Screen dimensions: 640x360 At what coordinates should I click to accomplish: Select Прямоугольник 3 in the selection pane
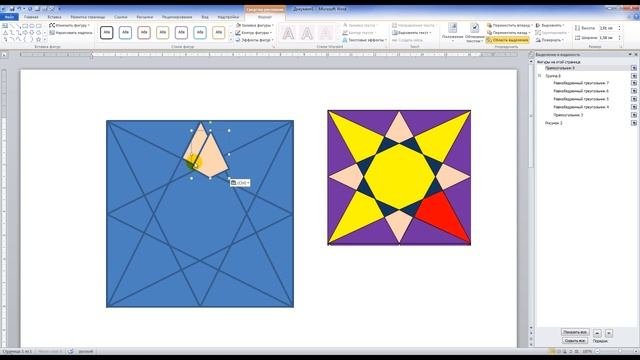pos(568,115)
